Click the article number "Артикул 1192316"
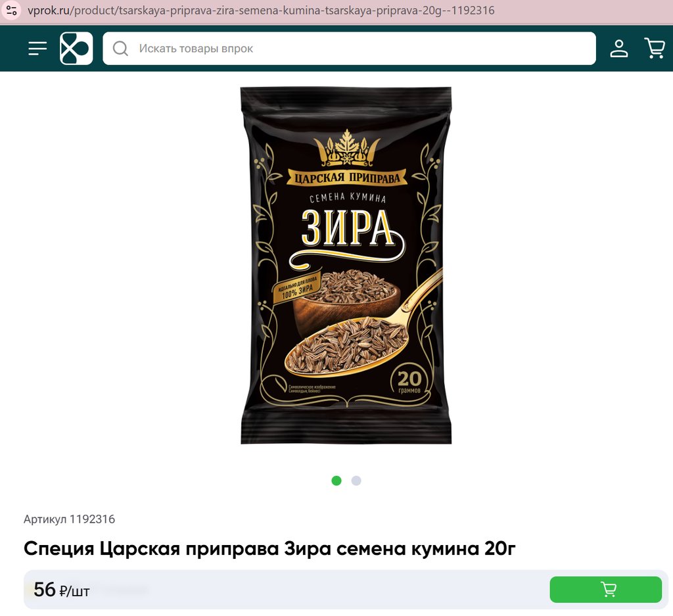 coord(69,519)
